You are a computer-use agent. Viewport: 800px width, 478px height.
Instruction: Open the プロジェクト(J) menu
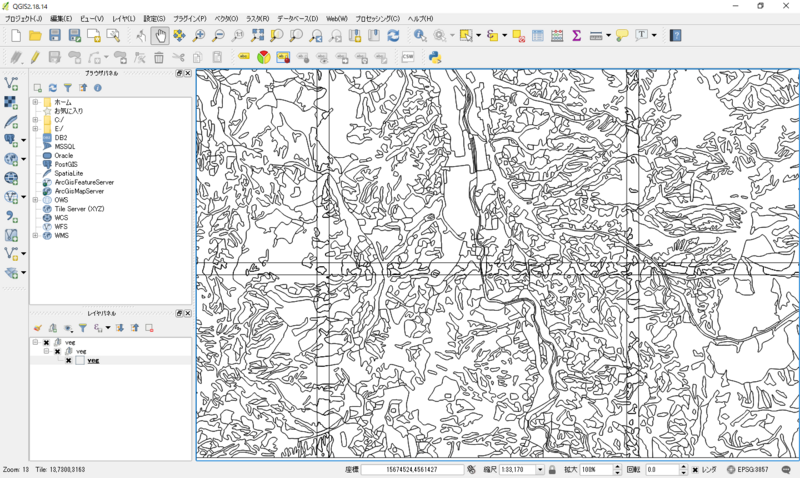pos(23,18)
